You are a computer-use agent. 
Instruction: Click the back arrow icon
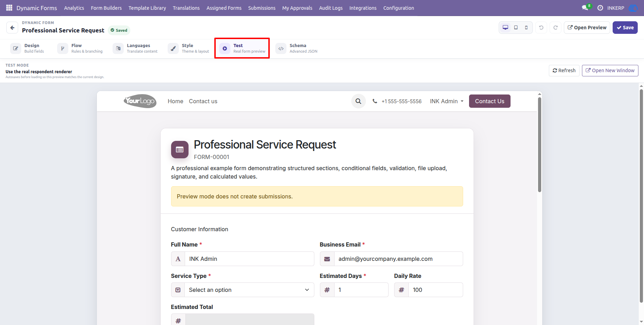(x=12, y=28)
